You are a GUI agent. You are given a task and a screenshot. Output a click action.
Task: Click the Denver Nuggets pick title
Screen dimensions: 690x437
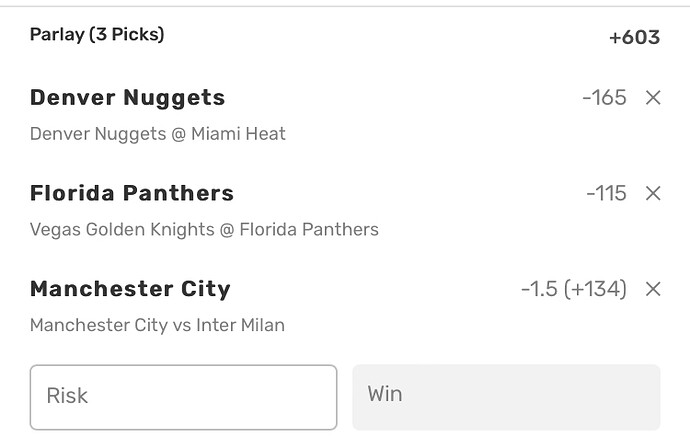pos(127,98)
